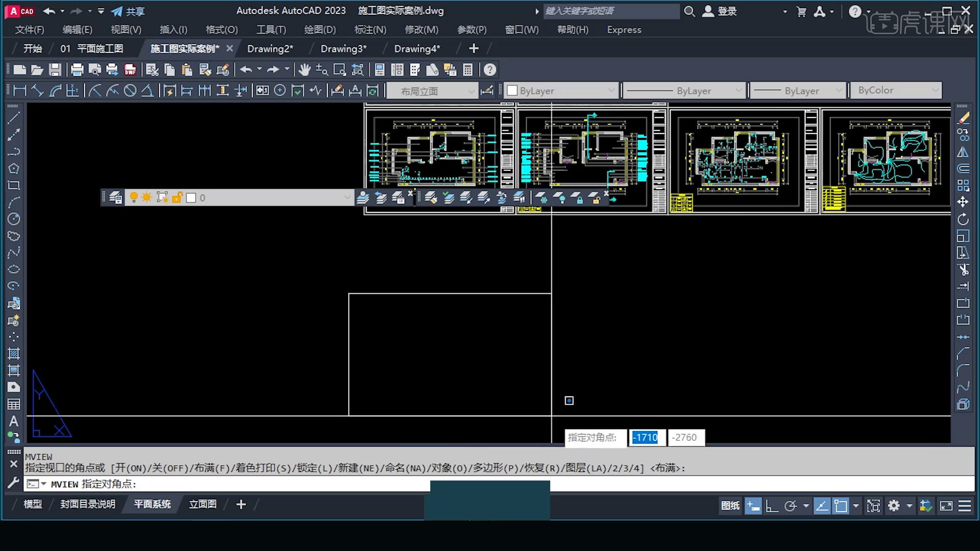The height and width of the screenshot is (551, 980).
Task: Open the ByColor plot style dropdown
Action: point(935,90)
